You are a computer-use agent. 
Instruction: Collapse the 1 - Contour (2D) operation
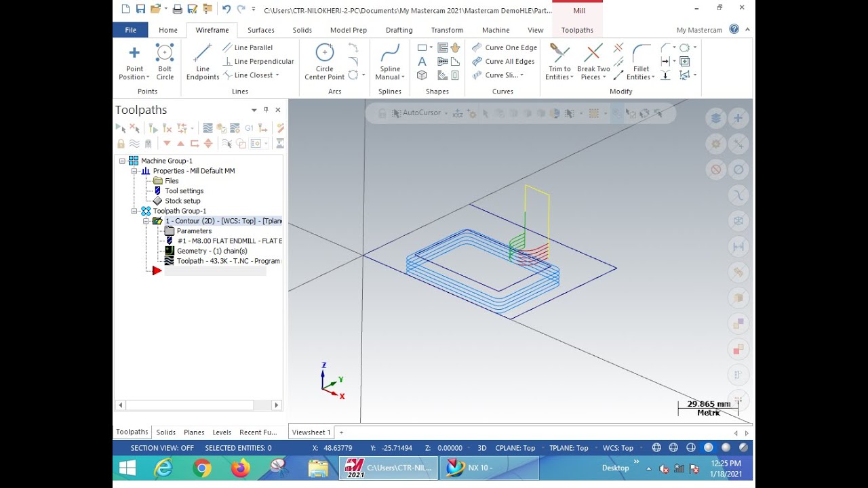pyautogui.click(x=146, y=221)
